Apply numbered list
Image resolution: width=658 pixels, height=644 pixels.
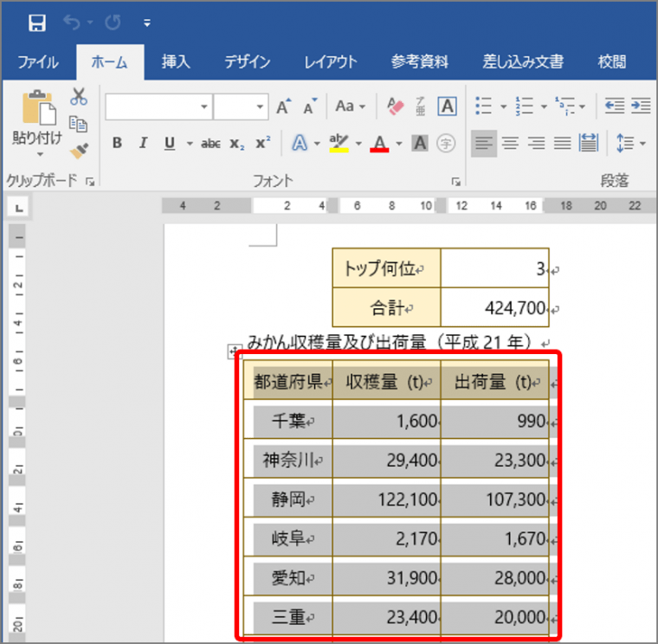pyautogui.click(x=524, y=106)
